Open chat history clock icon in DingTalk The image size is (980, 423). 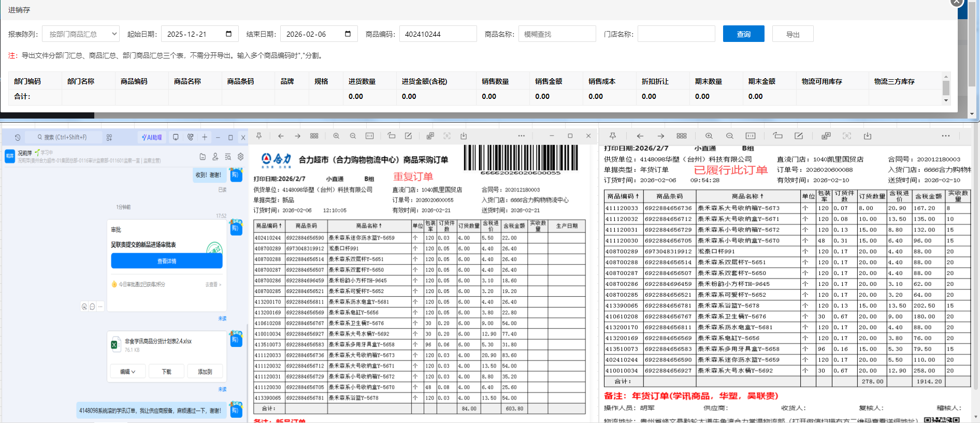pyautogui.click(x=18, y=137)
